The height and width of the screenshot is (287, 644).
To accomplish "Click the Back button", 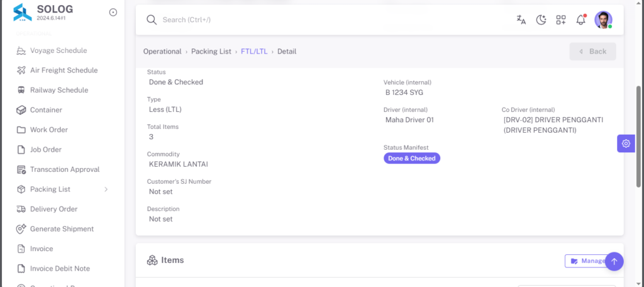I will tap(592, 52).
